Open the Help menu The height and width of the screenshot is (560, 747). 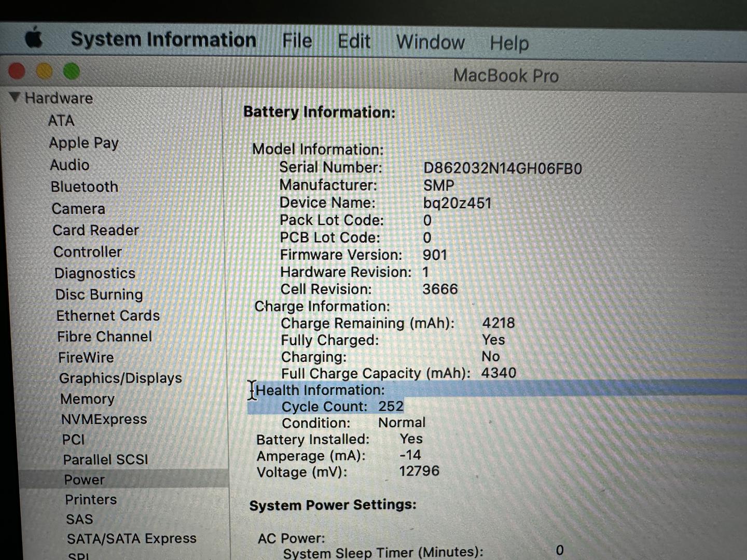pos(509,43)
